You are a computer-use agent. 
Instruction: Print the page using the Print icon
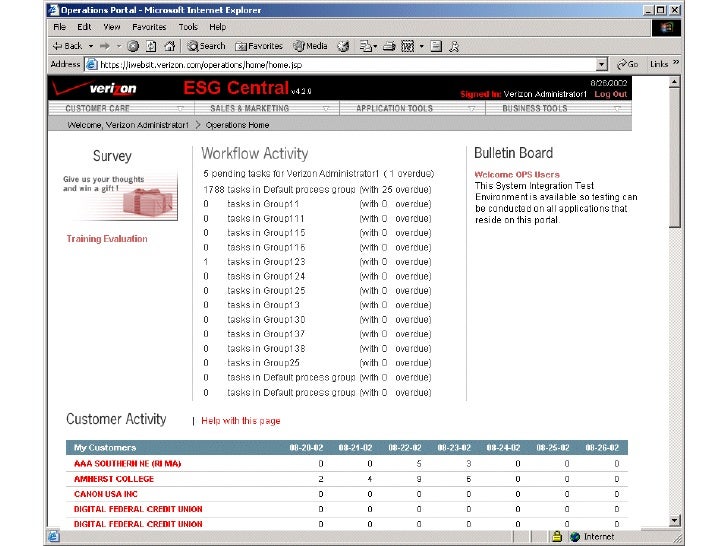(x=389, y=46)
